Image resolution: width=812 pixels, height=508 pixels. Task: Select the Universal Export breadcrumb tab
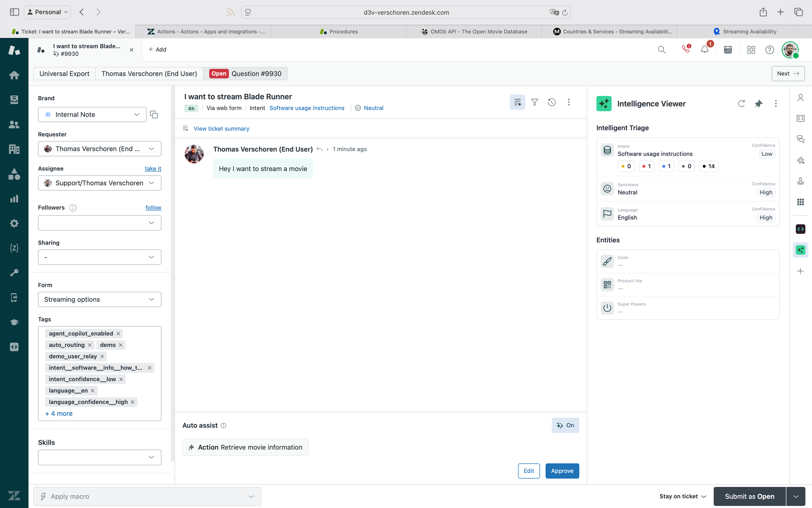pyautogui.click(x=64, y=74)
